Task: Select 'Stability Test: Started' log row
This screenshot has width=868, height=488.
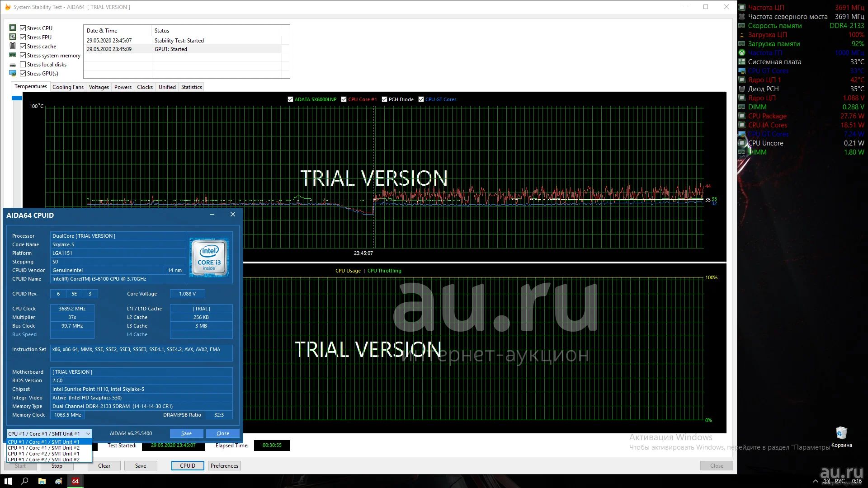Action: [x=184, y=41]
